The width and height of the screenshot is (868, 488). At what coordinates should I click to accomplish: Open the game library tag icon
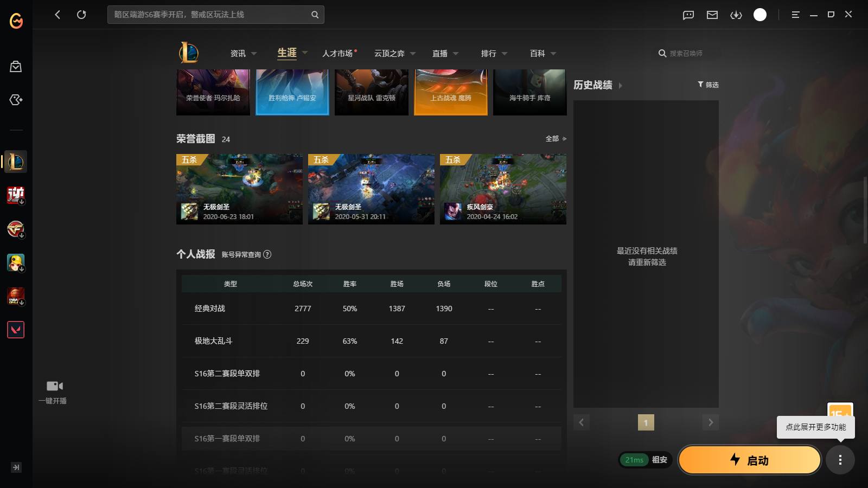pyautogui.click(x=16, y=100)
